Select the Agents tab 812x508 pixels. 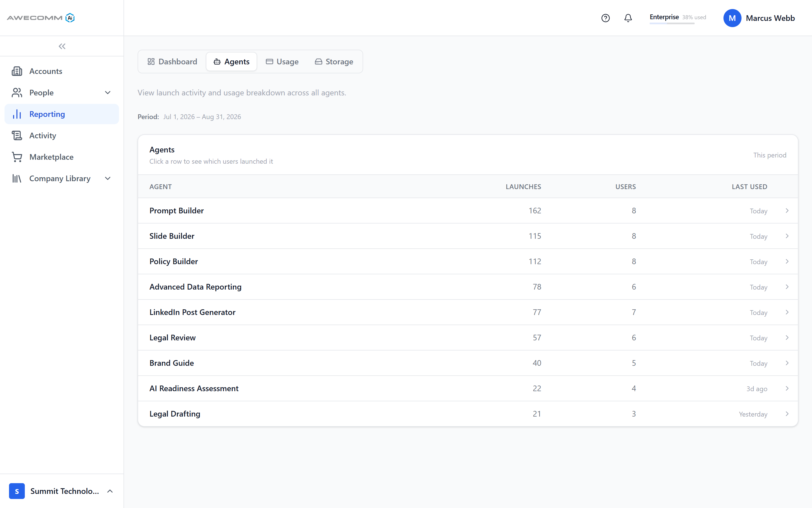231,62
